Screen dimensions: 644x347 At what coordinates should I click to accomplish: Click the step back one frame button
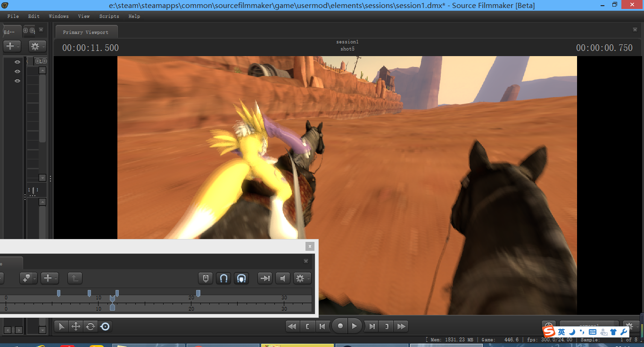point(322,326)
